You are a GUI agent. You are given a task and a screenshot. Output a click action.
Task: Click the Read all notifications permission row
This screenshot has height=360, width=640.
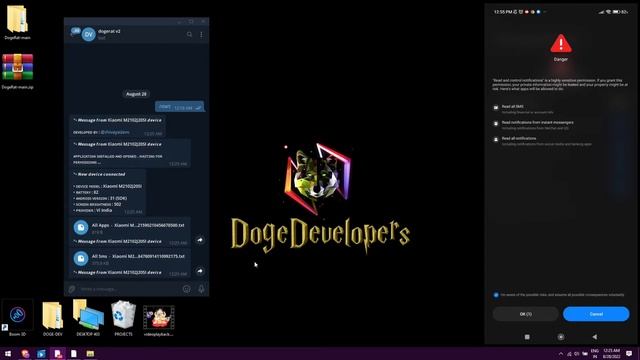[543, 141]
